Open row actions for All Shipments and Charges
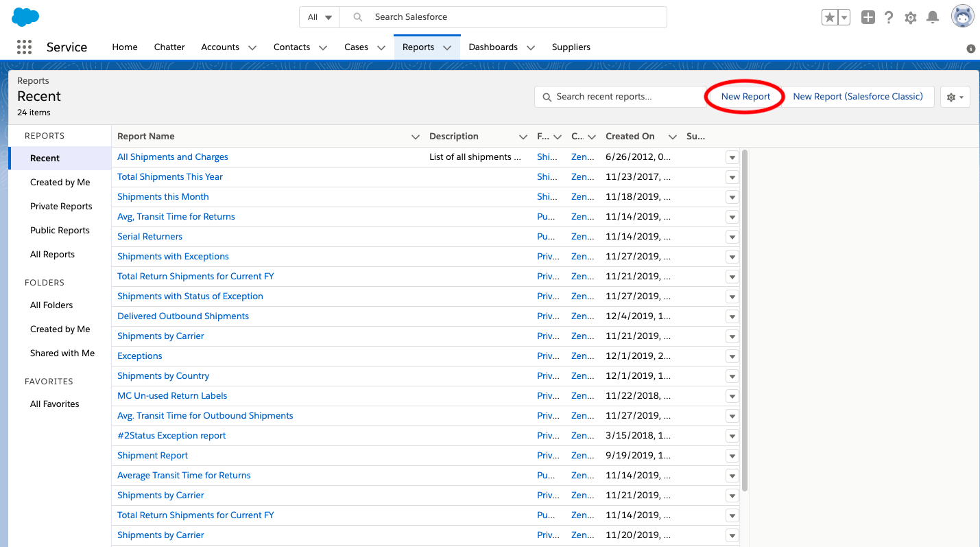The width and height of the screenshot is (980, 547). [732, 157]
